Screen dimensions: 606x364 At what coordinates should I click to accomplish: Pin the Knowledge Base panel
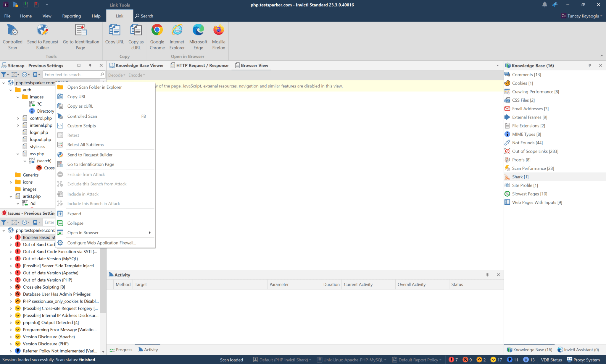(589, 66)
